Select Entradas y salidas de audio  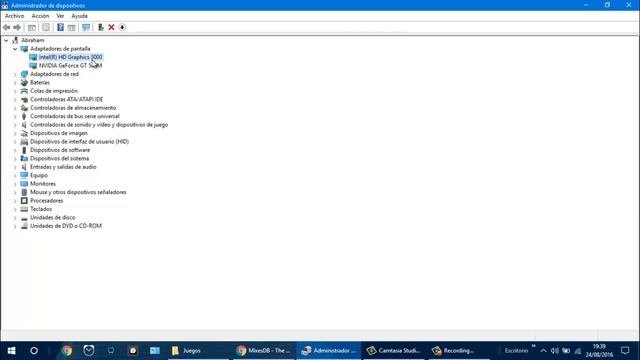tap(63, 167)
